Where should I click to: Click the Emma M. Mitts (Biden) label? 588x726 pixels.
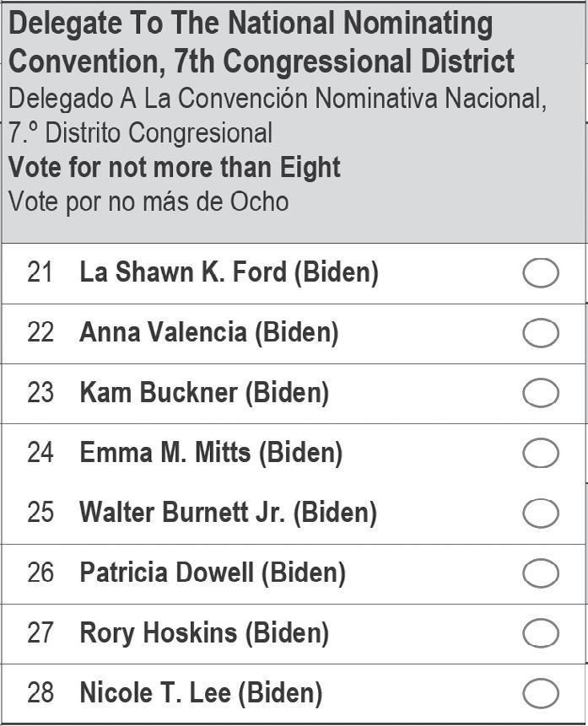coord(211,453)
